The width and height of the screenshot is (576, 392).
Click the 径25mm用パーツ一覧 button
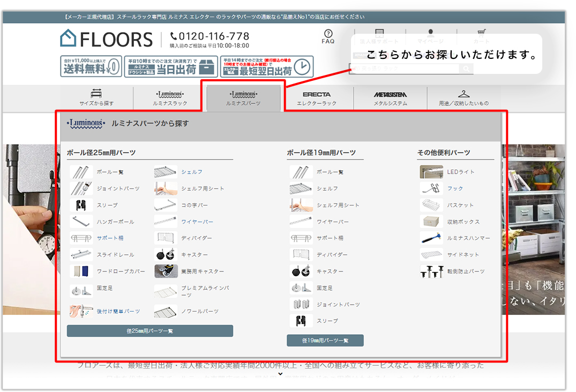(x=150, y=331)
